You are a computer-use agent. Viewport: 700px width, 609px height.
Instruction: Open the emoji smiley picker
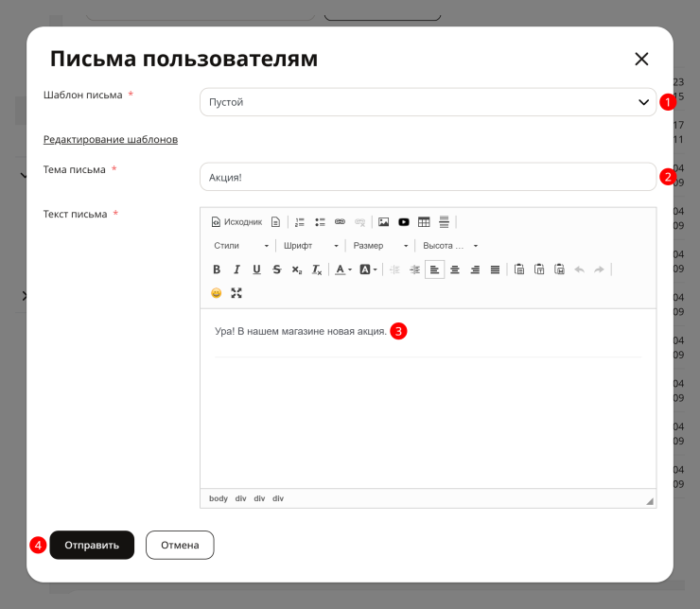click(216, 293)
